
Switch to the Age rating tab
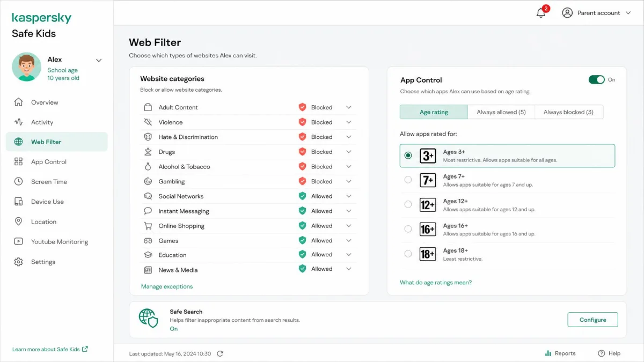pos(434,112)
